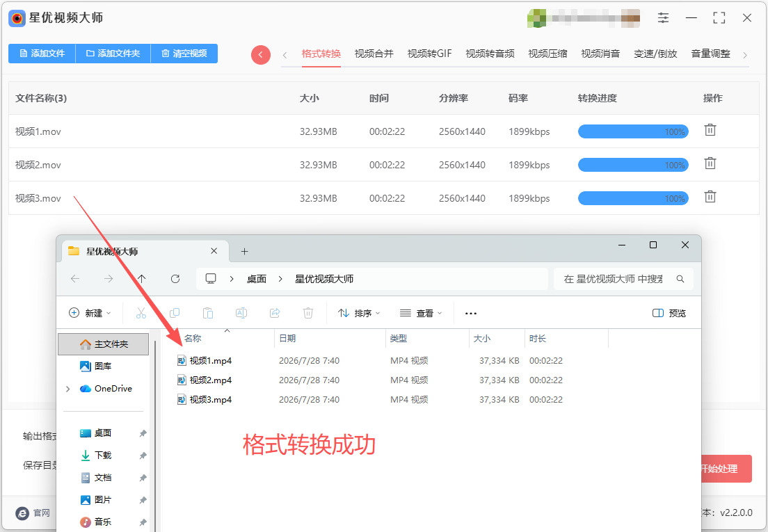768x532 pixels.
Task: Click the 添加文件 button
Action: (x=42, y=54)
